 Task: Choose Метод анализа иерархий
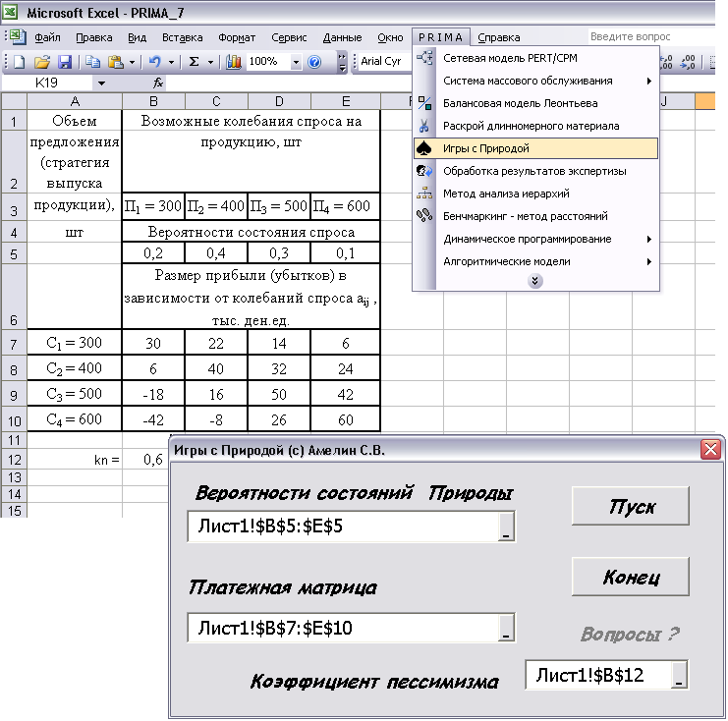point(535,194)
